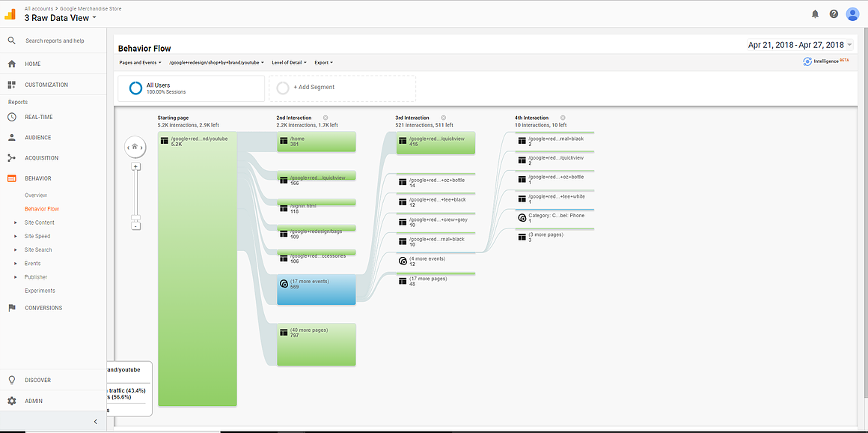The height and width of the screenshot is (433, 868).
Task: Click the search magnifier icon
Action: coord(12,41)
